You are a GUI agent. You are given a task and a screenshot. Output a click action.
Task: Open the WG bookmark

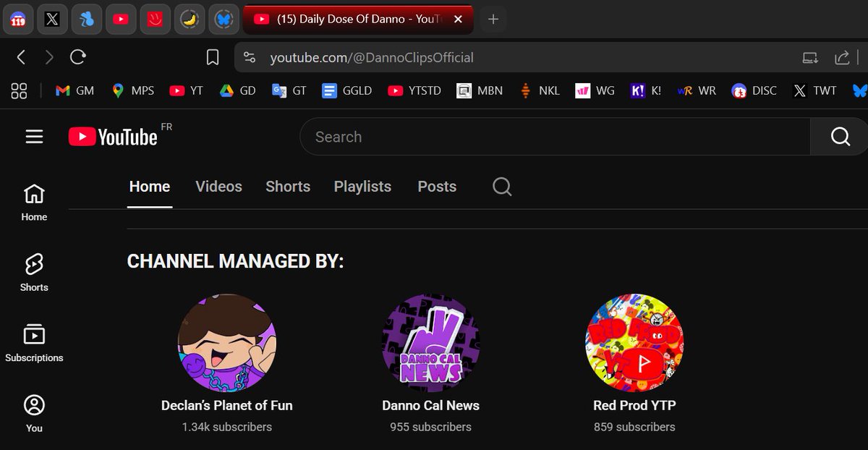click(595, 90)
